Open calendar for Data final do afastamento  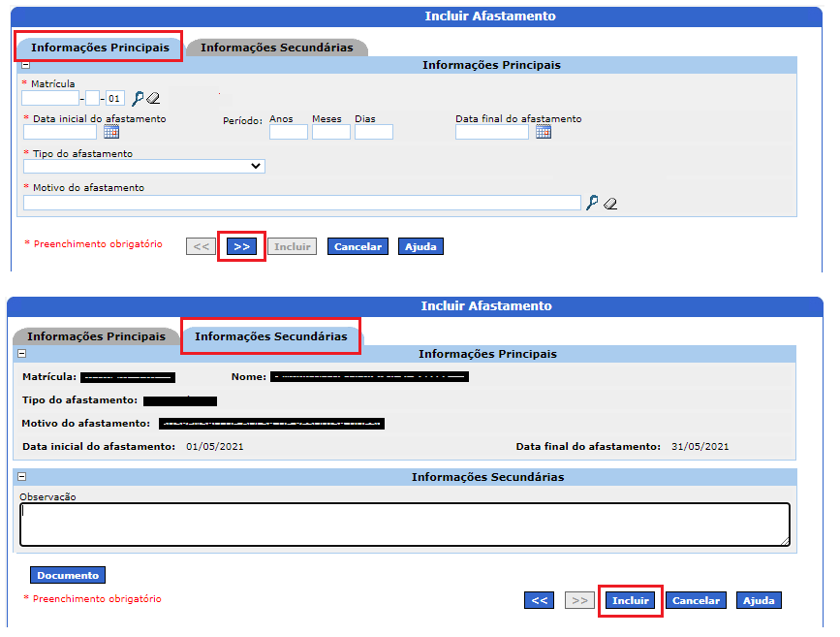coord(544,131)
